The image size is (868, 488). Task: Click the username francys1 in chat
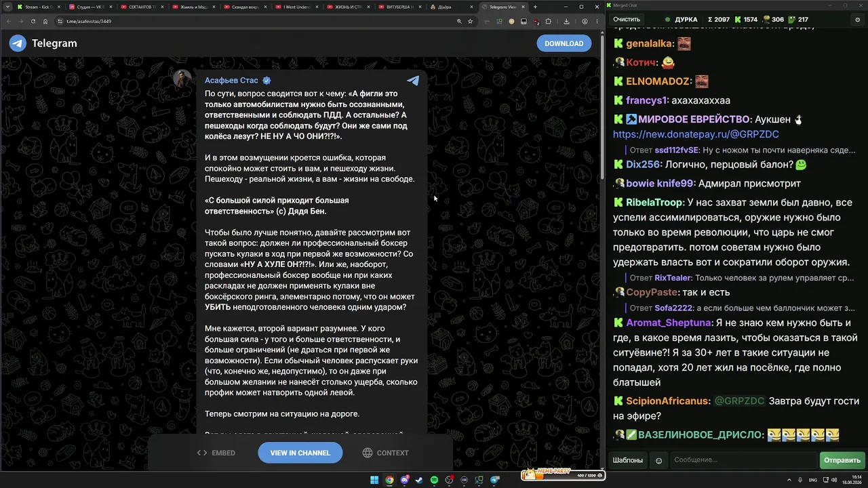pos(646,100)
